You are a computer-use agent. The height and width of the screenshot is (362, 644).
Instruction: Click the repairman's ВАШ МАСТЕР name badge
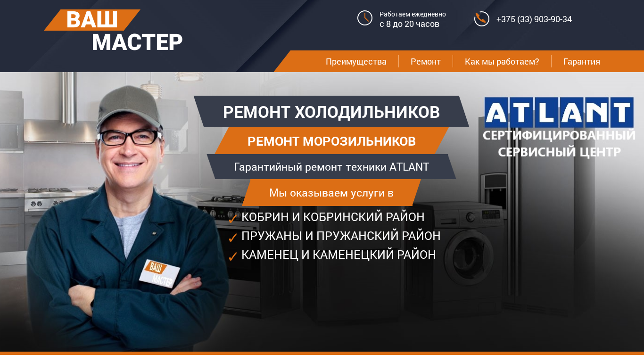click(159, 273)
